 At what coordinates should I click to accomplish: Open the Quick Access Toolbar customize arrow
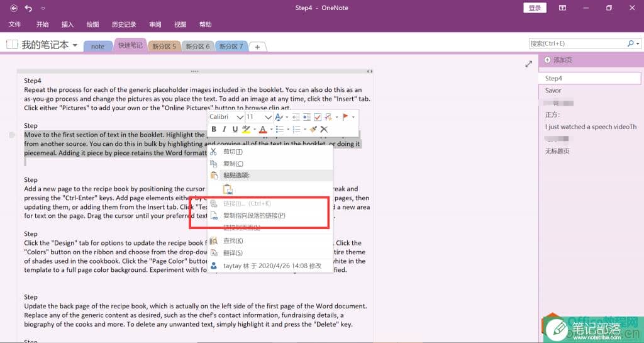click(43, 8)
